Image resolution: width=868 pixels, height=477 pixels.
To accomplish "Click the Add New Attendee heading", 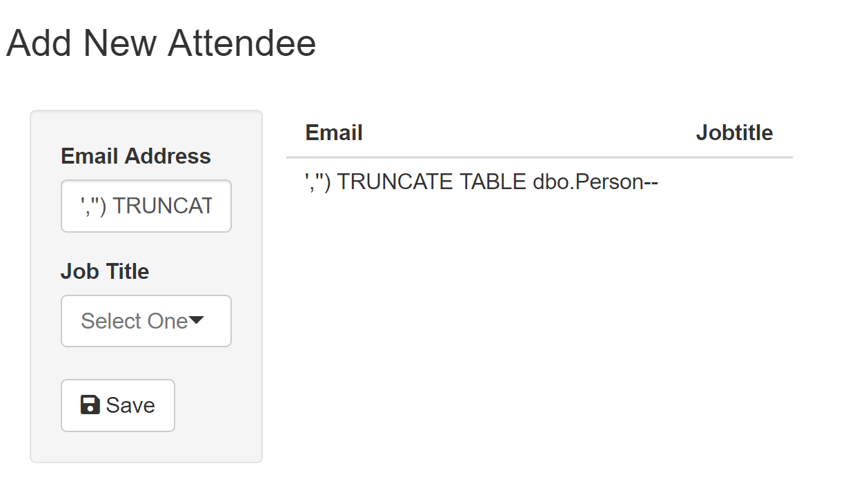I will [161, 43].
